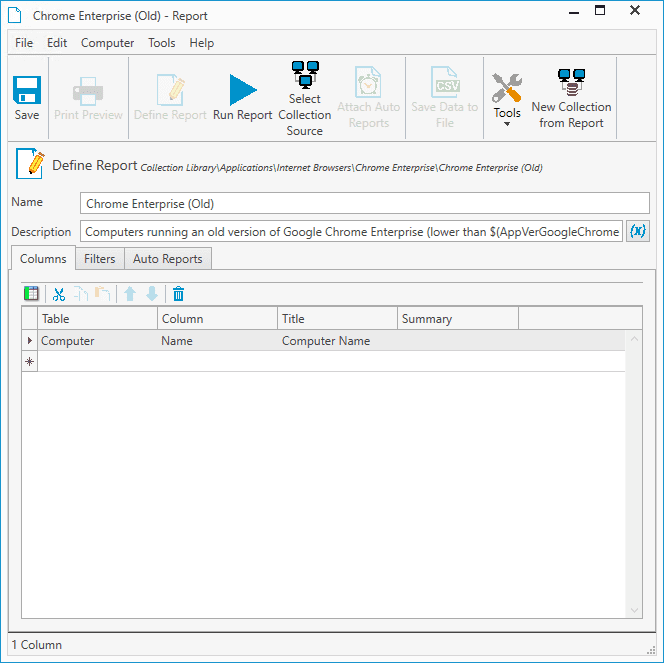Switch to the Filters tab
This screenshot has width=664, height=663.
tap(100, 258)
